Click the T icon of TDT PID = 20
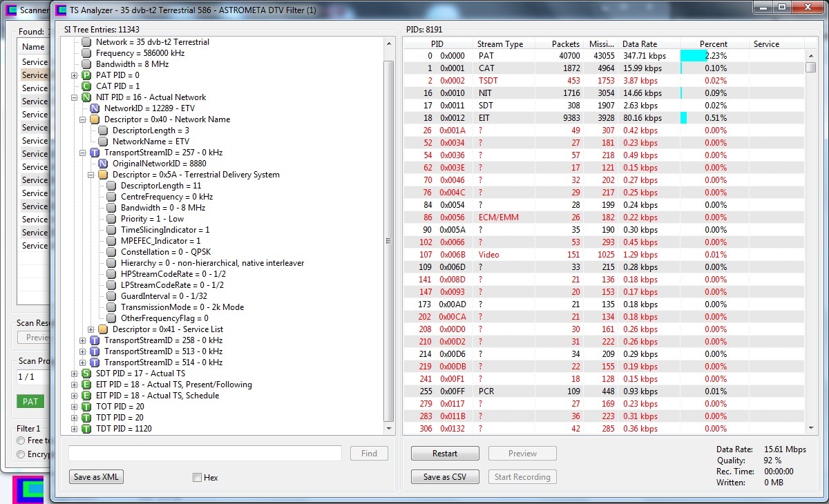Viewport: 829px width, 504px height. click(x=86, y=418)
